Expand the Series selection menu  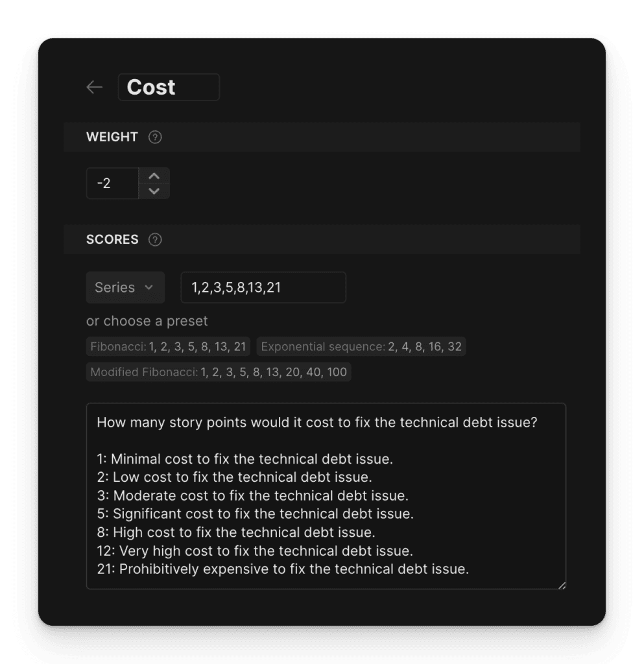(125, 287)
